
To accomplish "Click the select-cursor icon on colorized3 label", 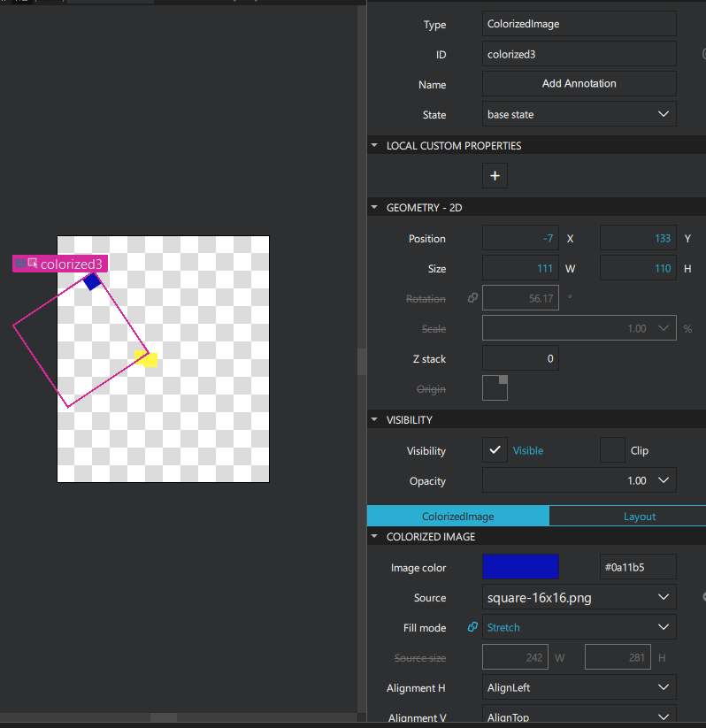I will point(33,264).
